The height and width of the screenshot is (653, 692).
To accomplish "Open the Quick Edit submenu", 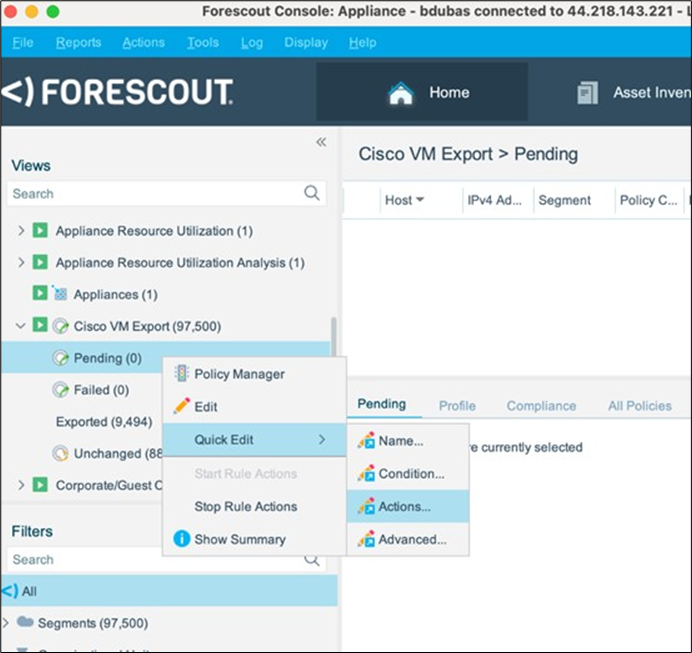I will pyautogui.click(x=254, y=439).
